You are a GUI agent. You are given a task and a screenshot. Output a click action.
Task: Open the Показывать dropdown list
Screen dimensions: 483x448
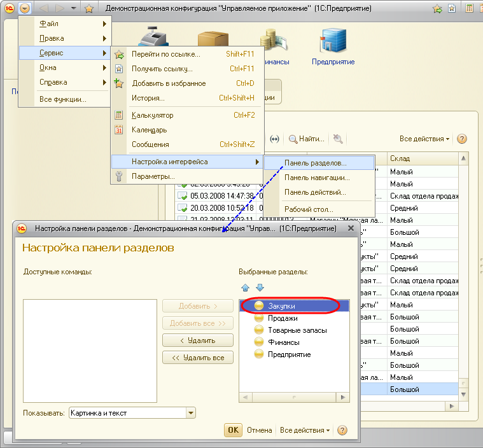191,413
